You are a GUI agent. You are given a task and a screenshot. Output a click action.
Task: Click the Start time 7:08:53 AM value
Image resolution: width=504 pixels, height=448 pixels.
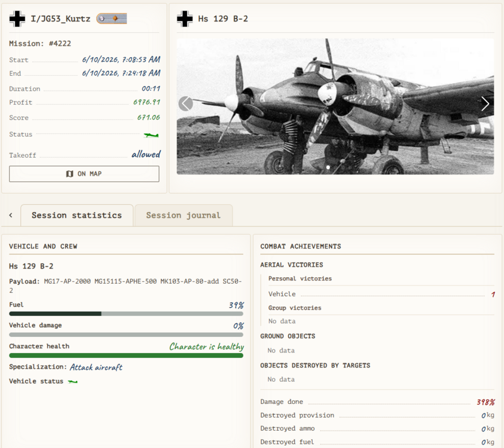(121, 59)
